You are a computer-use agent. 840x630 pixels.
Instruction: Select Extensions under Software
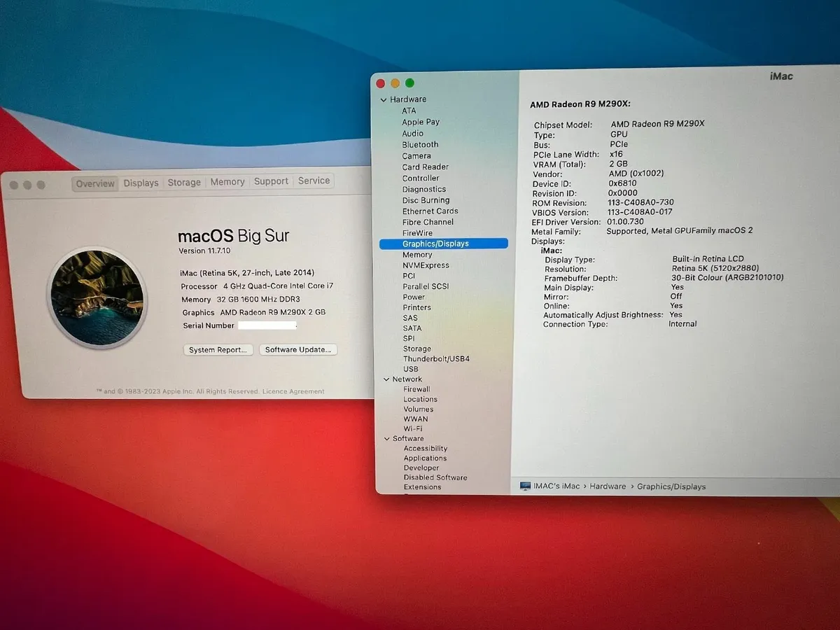(423, 487)
